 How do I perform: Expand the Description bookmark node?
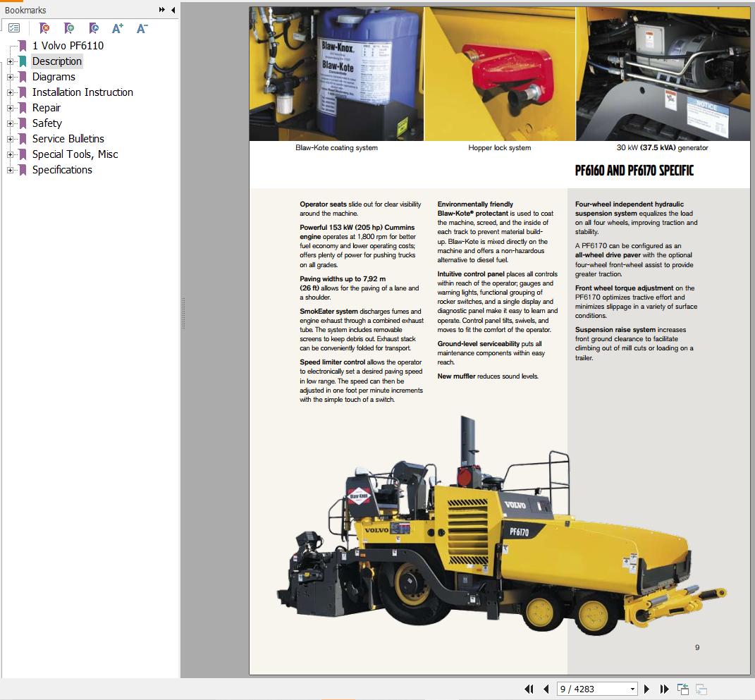click(x=10, y=61)
